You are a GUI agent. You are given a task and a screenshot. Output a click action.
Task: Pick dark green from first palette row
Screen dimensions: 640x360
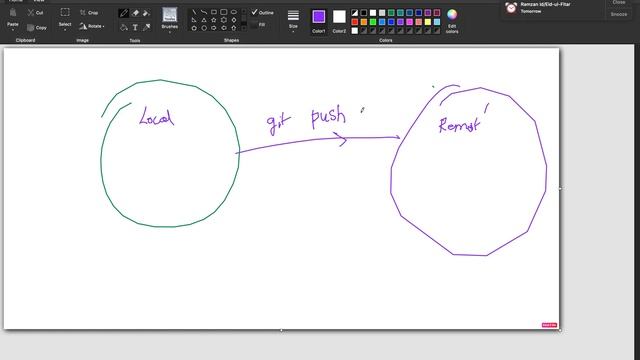pos(391,13)
